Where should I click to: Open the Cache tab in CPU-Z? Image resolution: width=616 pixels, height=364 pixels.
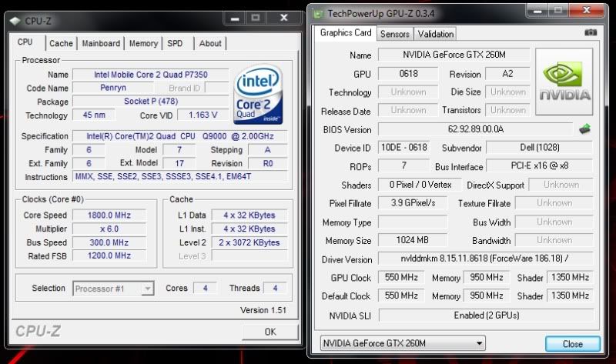tap(61, 43)
